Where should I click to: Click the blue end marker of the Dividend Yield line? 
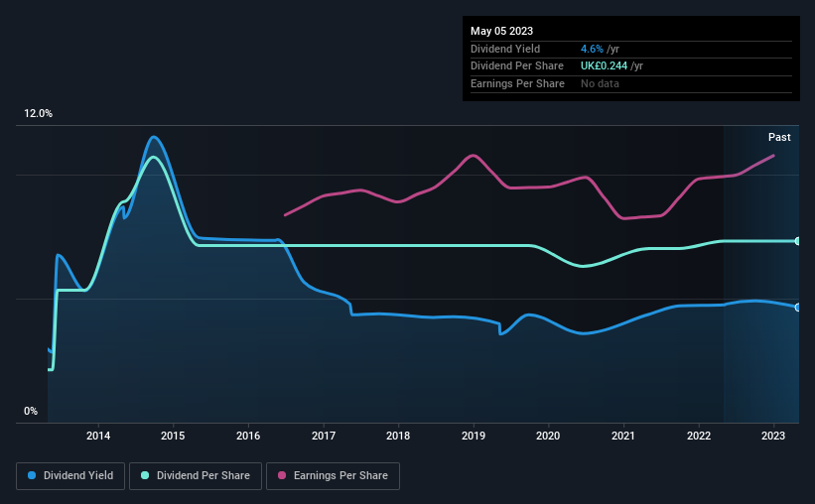[798, 308]
